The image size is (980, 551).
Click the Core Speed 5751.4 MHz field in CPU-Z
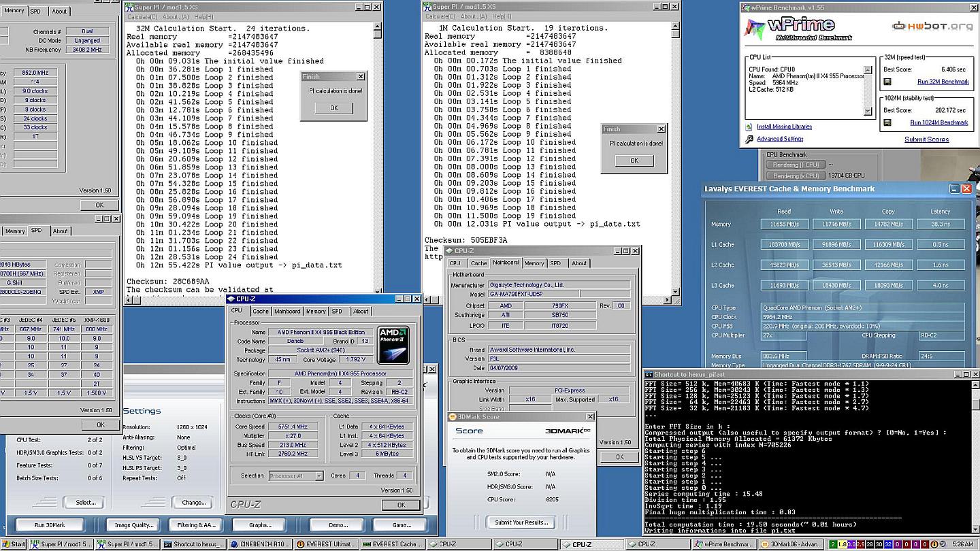click(x=293, y=427)
